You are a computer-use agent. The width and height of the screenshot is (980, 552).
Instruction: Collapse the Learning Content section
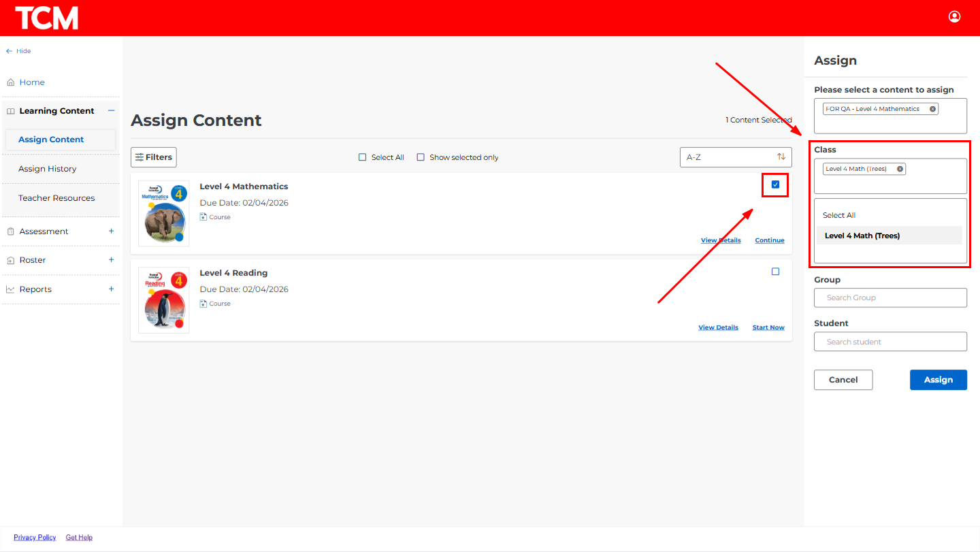(112, 111)
